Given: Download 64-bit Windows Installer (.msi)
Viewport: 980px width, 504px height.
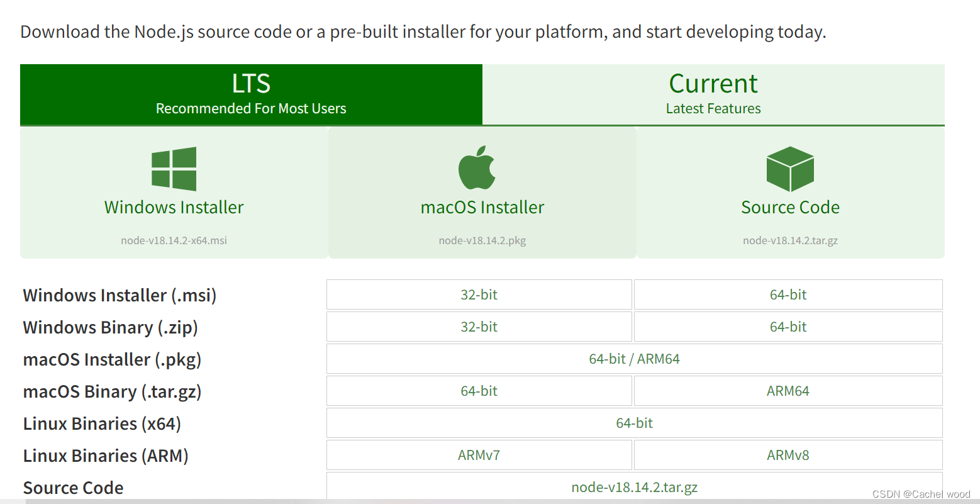Looking at the screenshot, I should pyautogui.click(x=788, y=294).
